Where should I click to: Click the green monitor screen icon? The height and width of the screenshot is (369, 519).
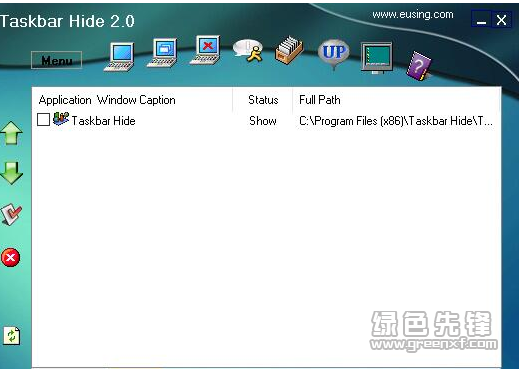point(377,57)
